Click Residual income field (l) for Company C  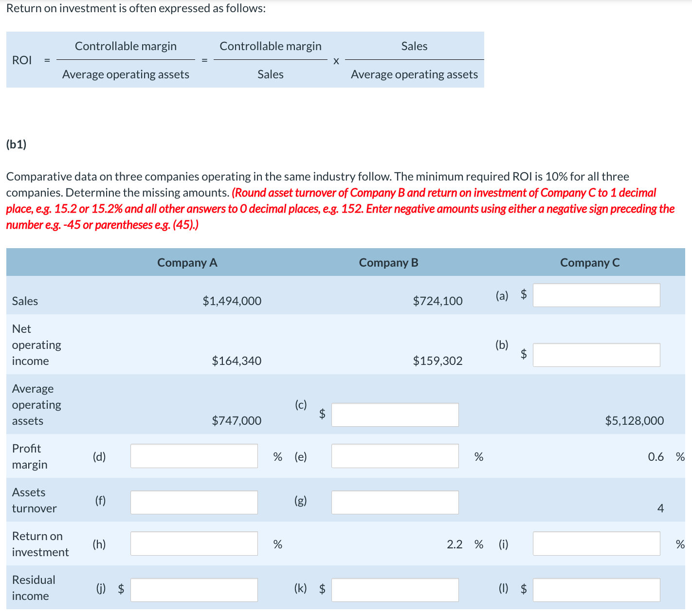(x=596, y=589)
